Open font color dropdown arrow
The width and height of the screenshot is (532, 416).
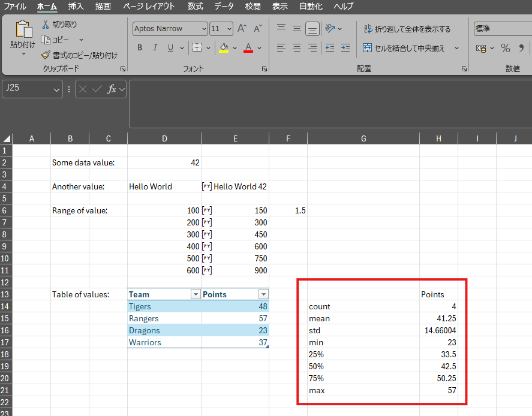[260, 48]
